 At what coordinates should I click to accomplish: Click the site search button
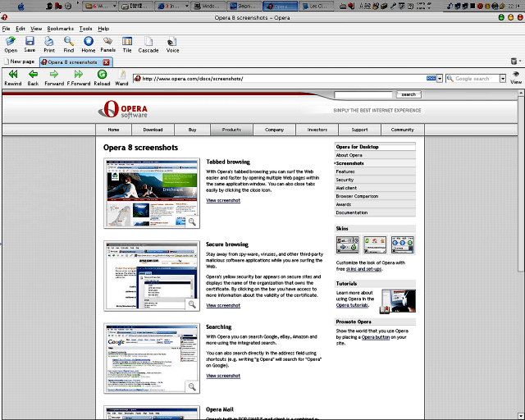point(409,95)
